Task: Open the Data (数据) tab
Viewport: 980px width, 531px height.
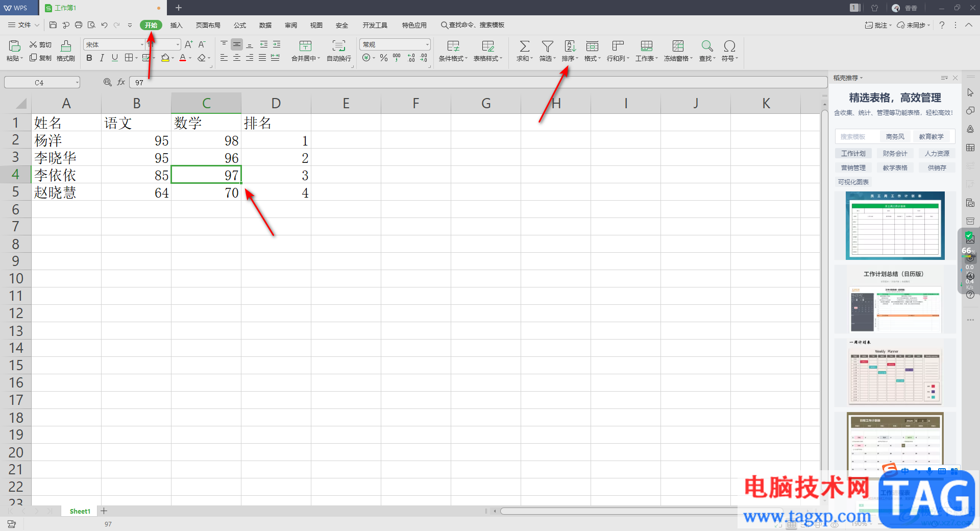Action: click(265, 25)
